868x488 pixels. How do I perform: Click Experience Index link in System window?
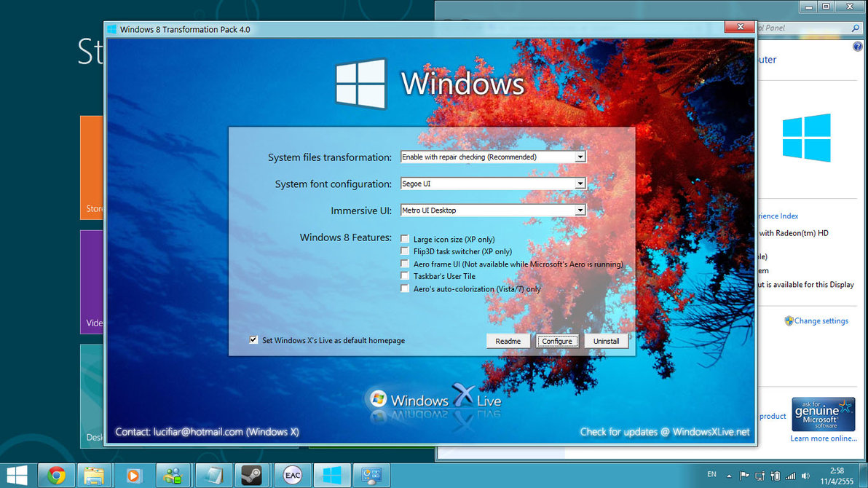(778, 216)
